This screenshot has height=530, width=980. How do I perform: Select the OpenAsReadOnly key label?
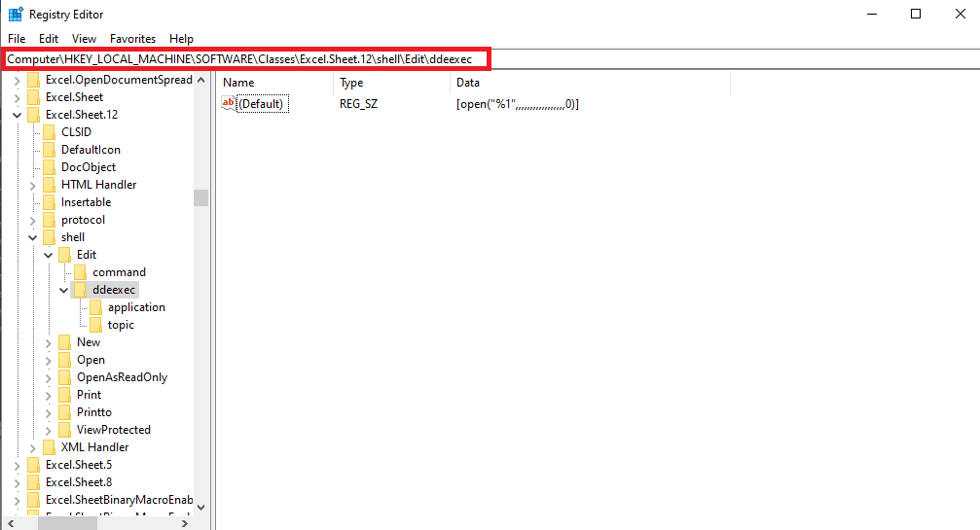click(122, 377)
